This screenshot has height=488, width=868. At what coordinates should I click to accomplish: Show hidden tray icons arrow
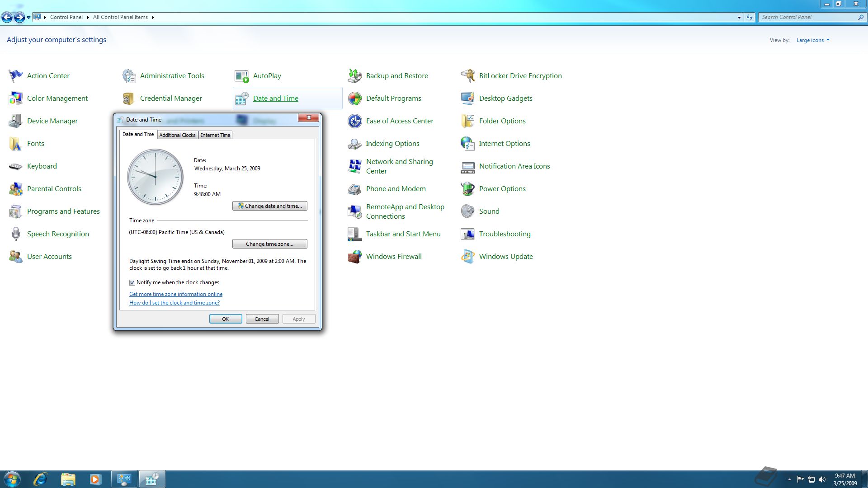tap(789, 479)
